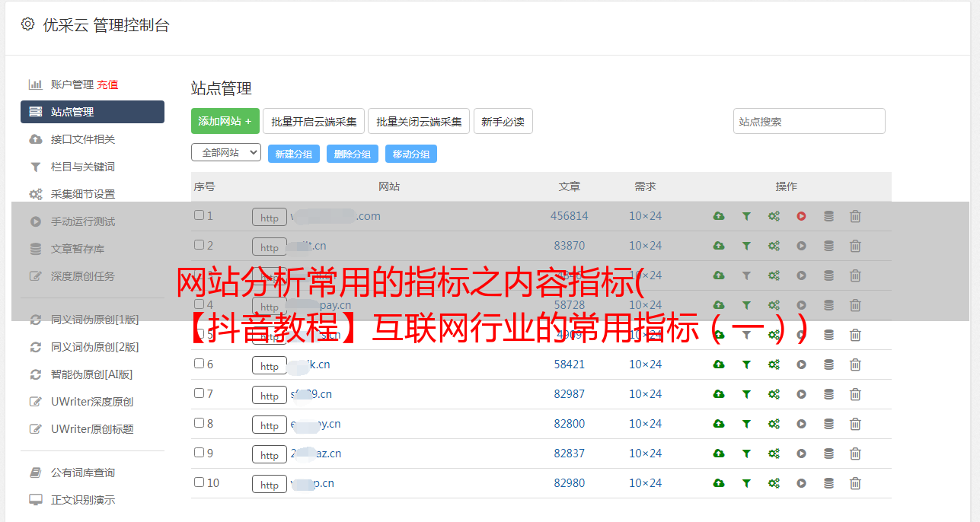Click 10×24 demand link in row 9
Viewport: 980px width, 522px height.
(645, 454)
